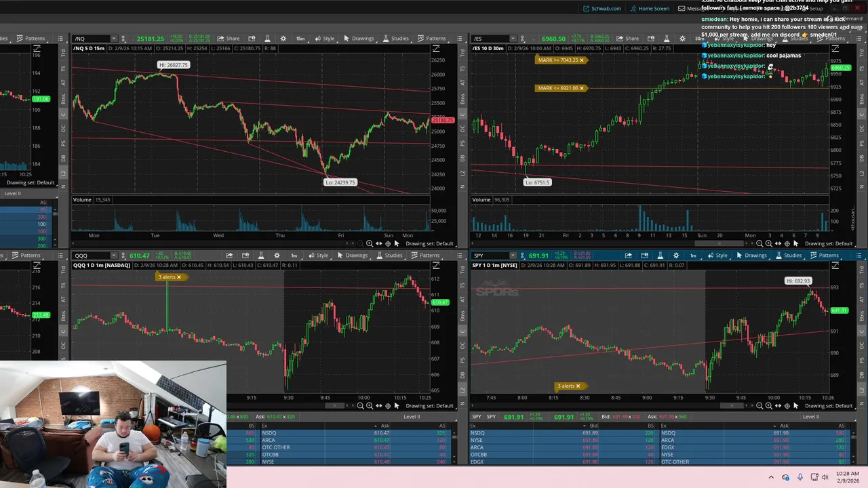Select the pointer cursor below /NQ chart
The height and width of the screenshot is (488, 868).
(x=397, y=243)
